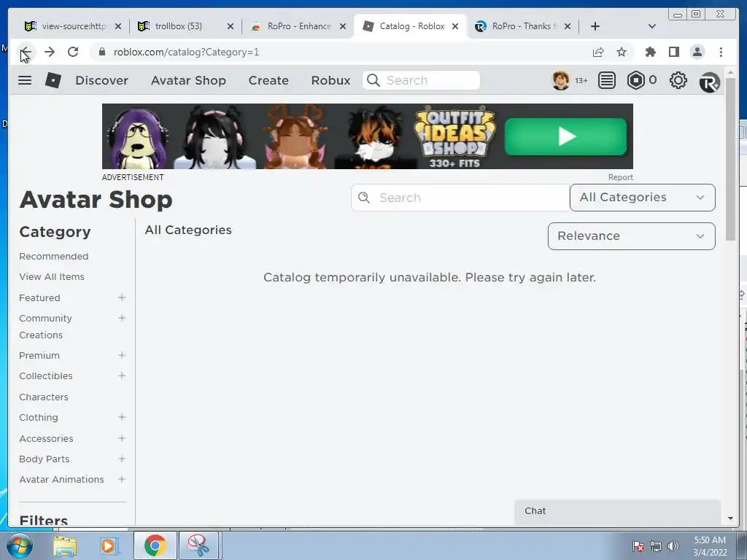Open a new browser tab
Viewport: 747px width, 560px height.
[x=595, y=26]
